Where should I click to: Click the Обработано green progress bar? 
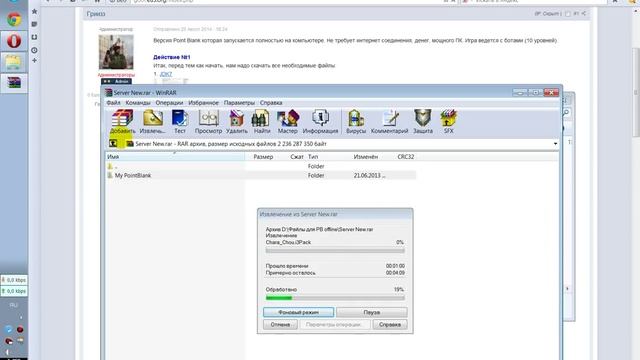[x=335, y=298]
